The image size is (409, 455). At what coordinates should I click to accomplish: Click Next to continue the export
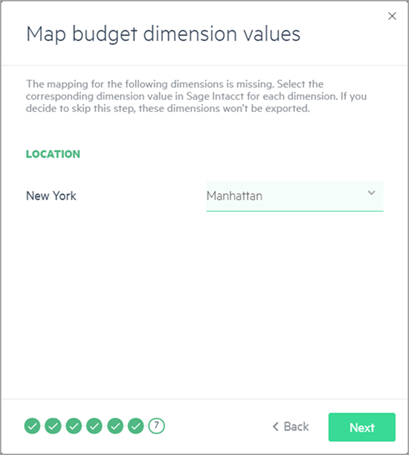pyautogui.click(x=362, y=427)
